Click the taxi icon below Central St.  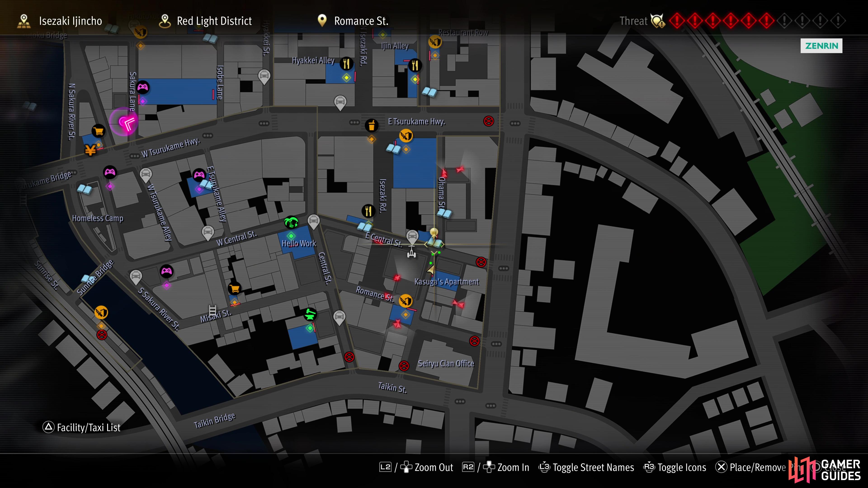339,318
